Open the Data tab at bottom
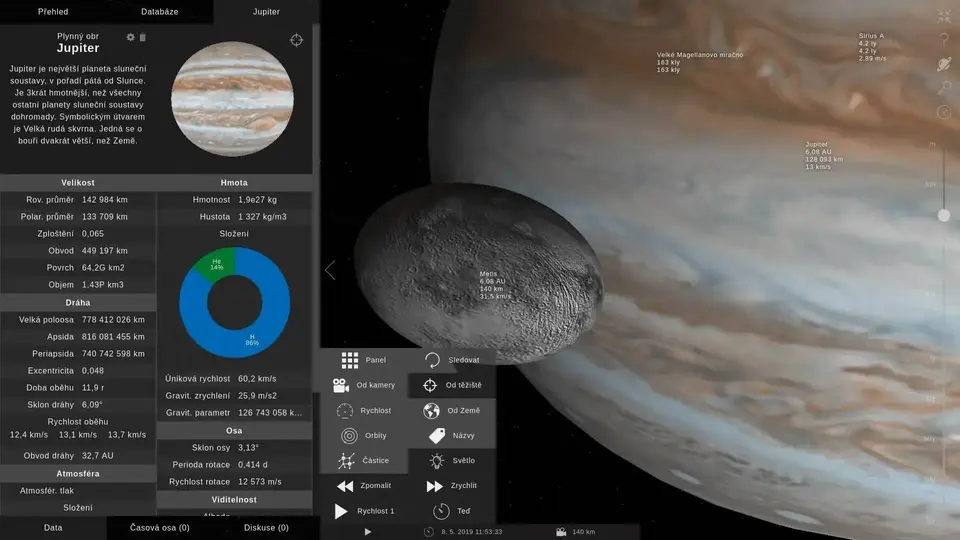This screenshot has height=540, width=960. pyautogui.click(x=53, y=528)
